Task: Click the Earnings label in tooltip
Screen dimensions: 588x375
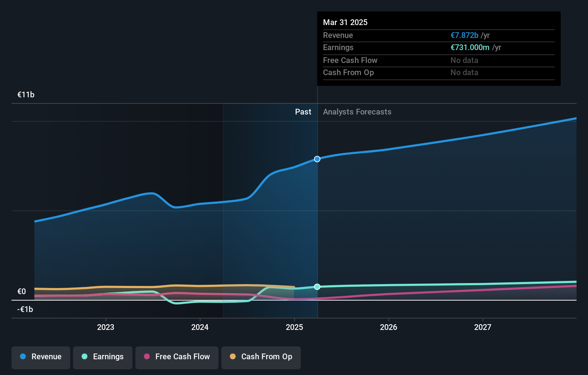Action: [338, 47]
